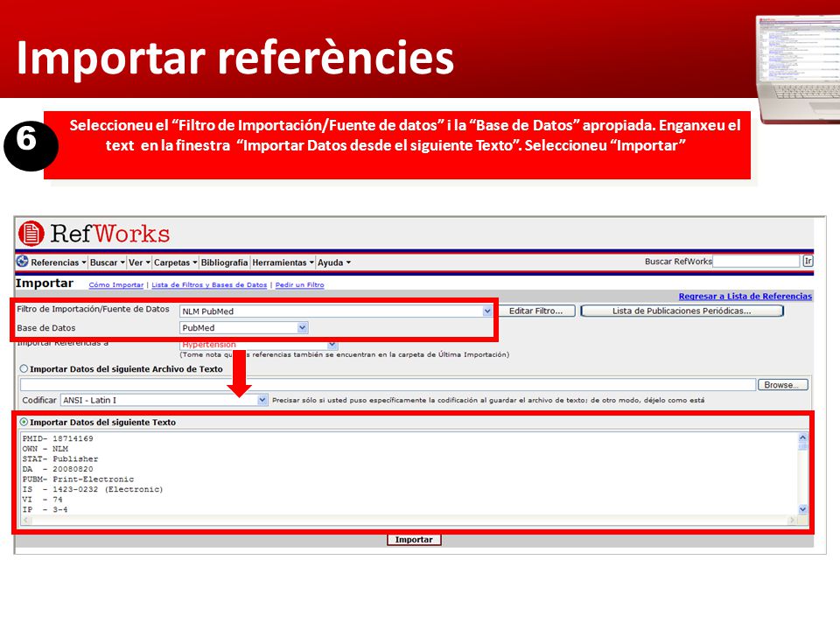The image size is (840, 630).
Task: Open the Referencias menu
Action: [58, 262]
